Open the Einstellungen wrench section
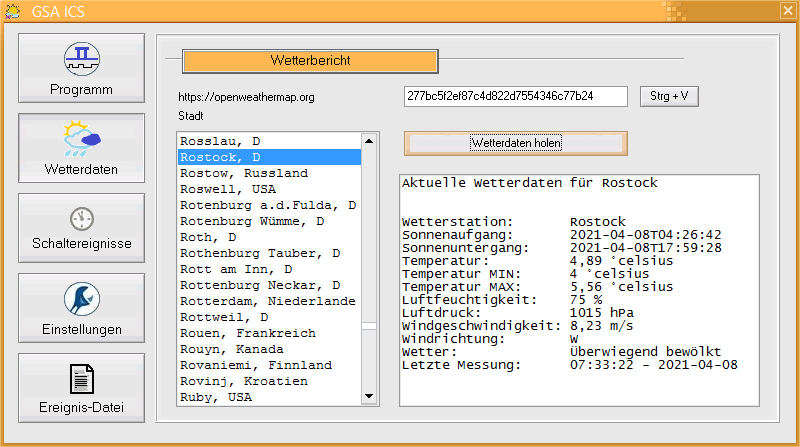Screen dimensions: 800x447 click(x=82, y=308)
